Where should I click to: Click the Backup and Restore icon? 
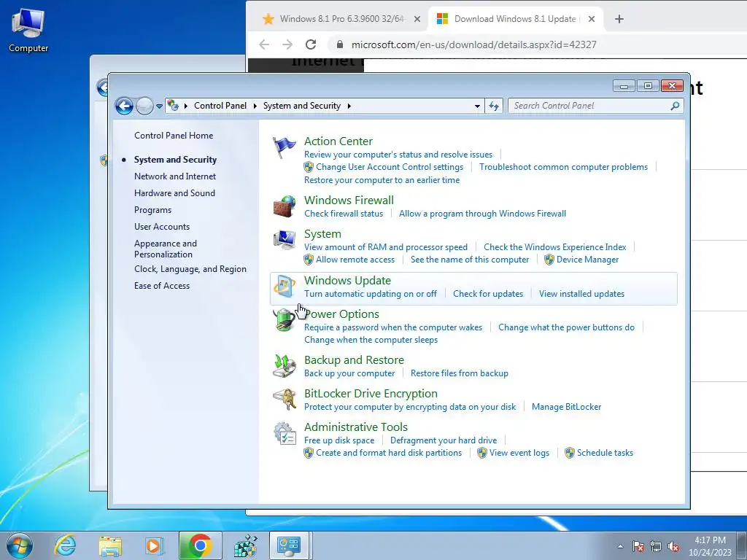[x=285, y=366]
